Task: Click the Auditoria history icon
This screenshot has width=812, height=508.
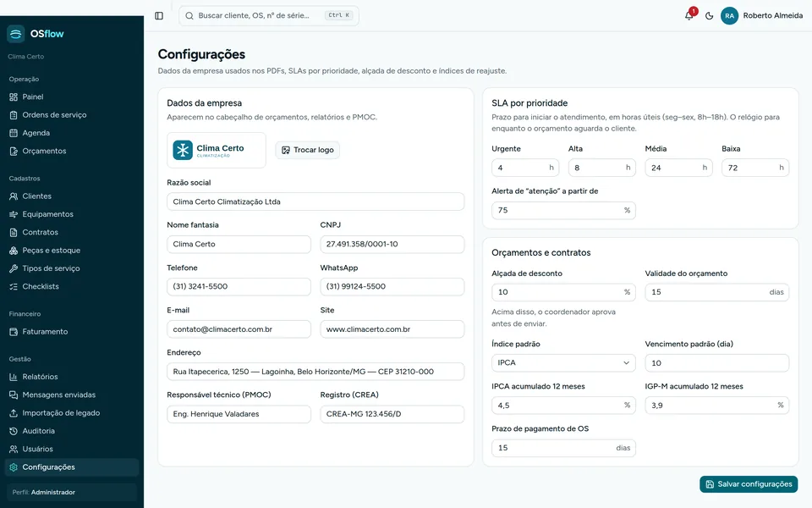Action: tap(14, 431)
